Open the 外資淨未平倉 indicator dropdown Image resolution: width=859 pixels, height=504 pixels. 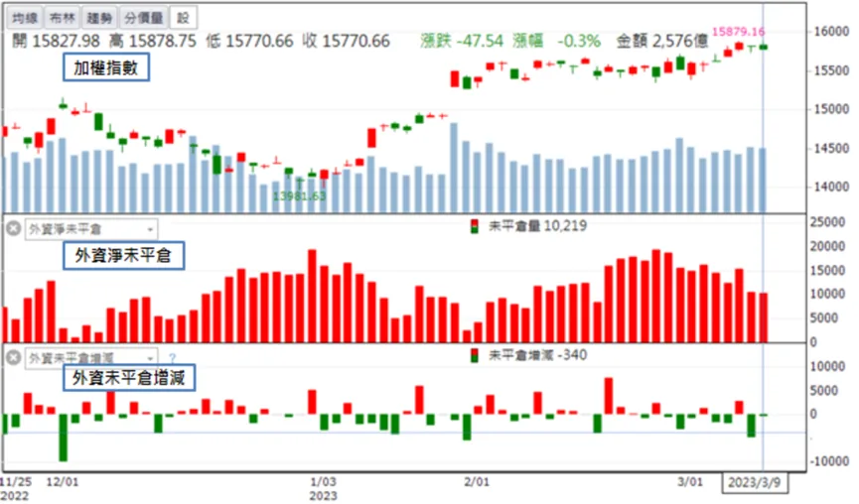click(x=91, y=229)
